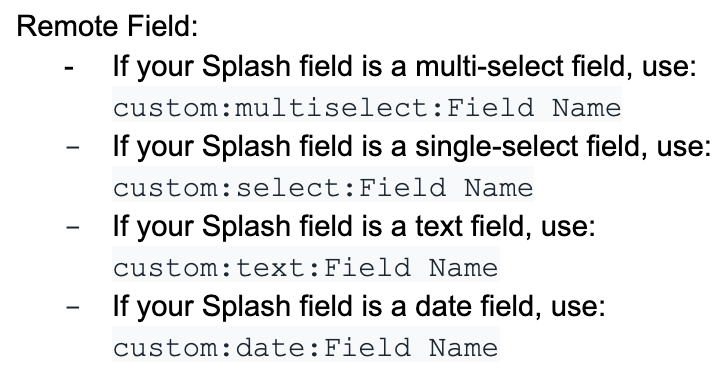Viewport: 720px width, 374px height.
Task: Click the bullet dash before single-select item
Action: pyautogui.click(x=73, y=148)
